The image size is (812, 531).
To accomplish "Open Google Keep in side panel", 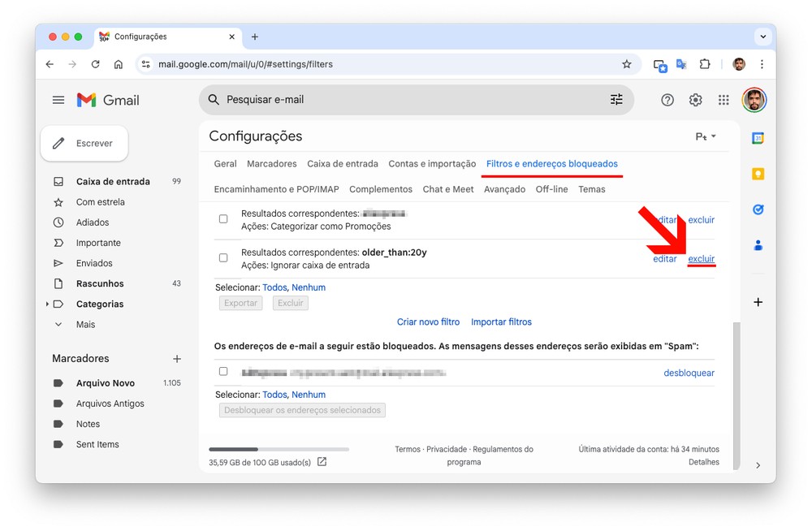I will pyautogui.click(x=758, y=174).
